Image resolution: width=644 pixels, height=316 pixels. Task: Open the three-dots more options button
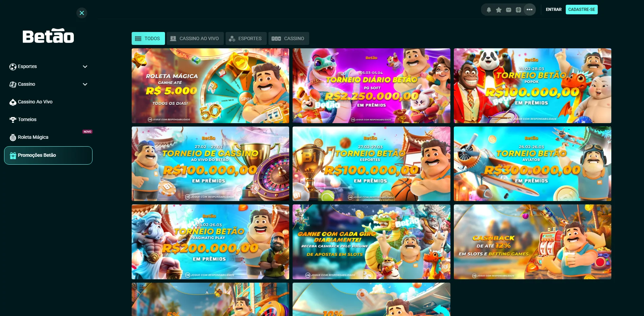pyautogui.click(x=530, y=10)
